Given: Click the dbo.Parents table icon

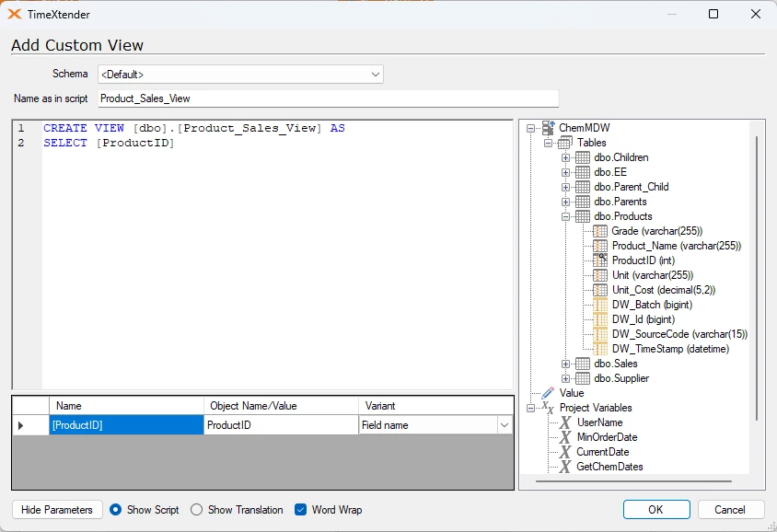Looking at the screenshot, I should (x=582, y=202).
